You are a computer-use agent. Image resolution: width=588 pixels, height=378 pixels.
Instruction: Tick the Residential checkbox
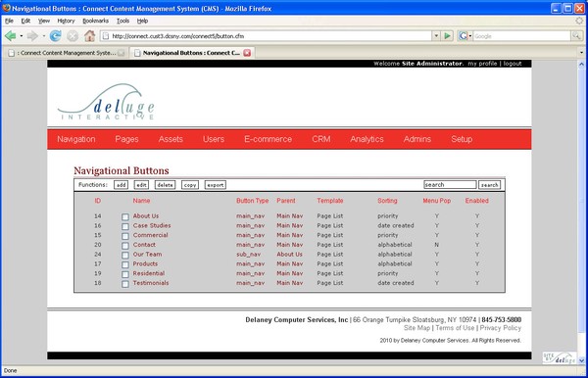point(125,274)
